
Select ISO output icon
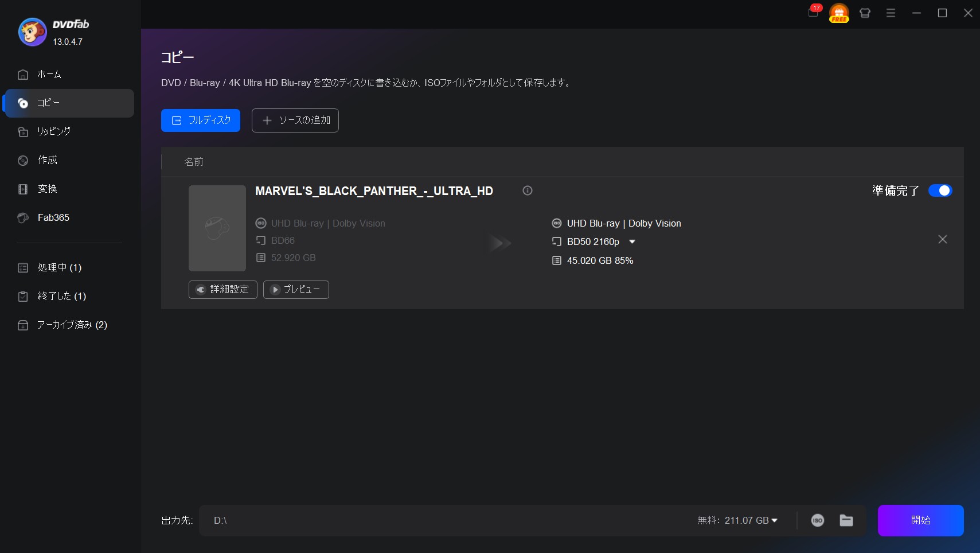pos(818,520)
